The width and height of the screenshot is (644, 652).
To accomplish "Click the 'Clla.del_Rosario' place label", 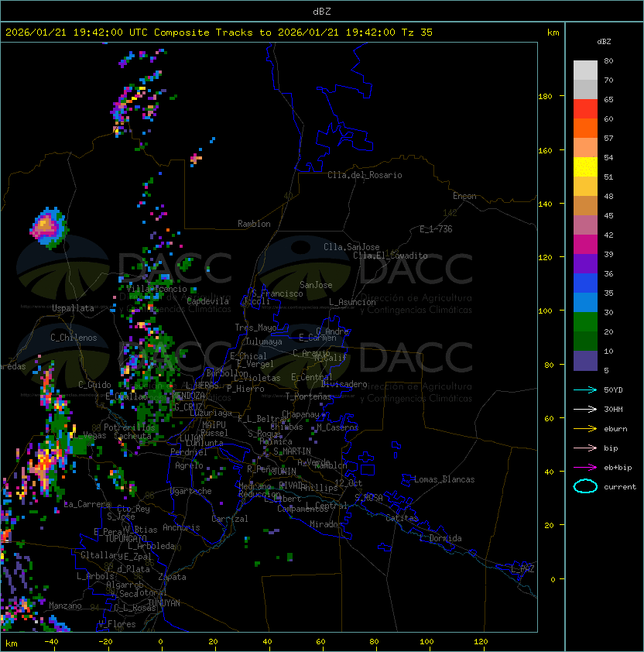I will pos(365,175).
